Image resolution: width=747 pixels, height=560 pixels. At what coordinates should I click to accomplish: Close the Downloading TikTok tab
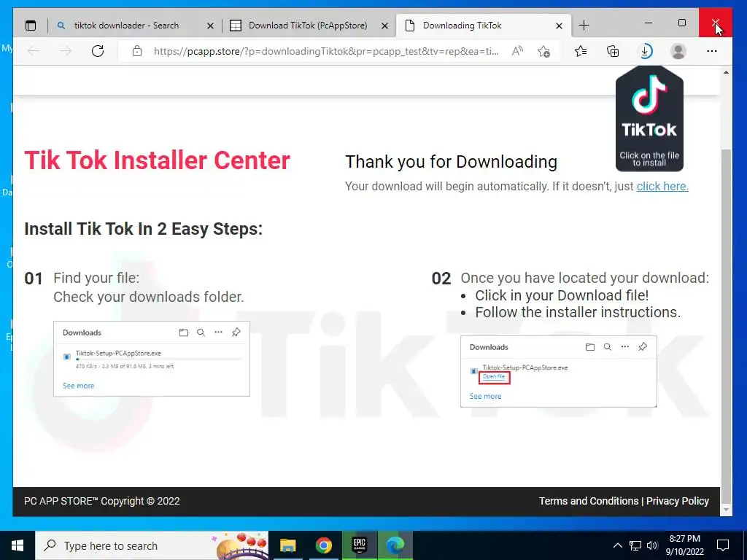pos(560,26)
